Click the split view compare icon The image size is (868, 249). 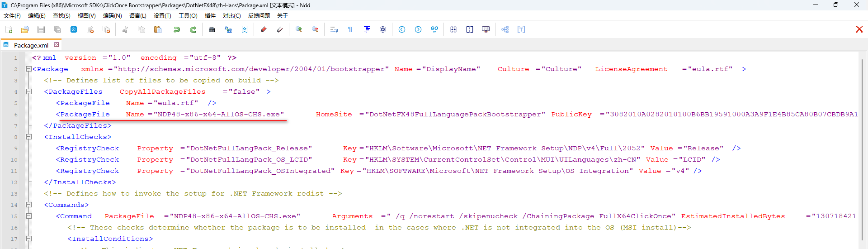pos(470,29)
